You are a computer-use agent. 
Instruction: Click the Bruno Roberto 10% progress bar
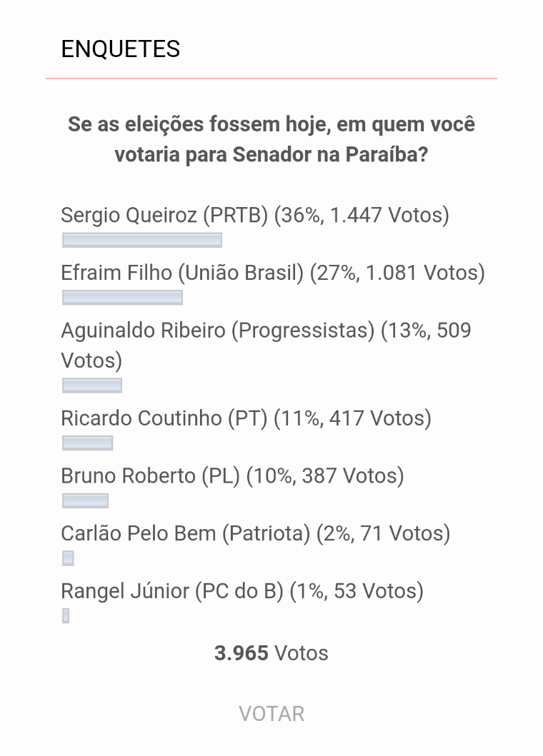85,501
